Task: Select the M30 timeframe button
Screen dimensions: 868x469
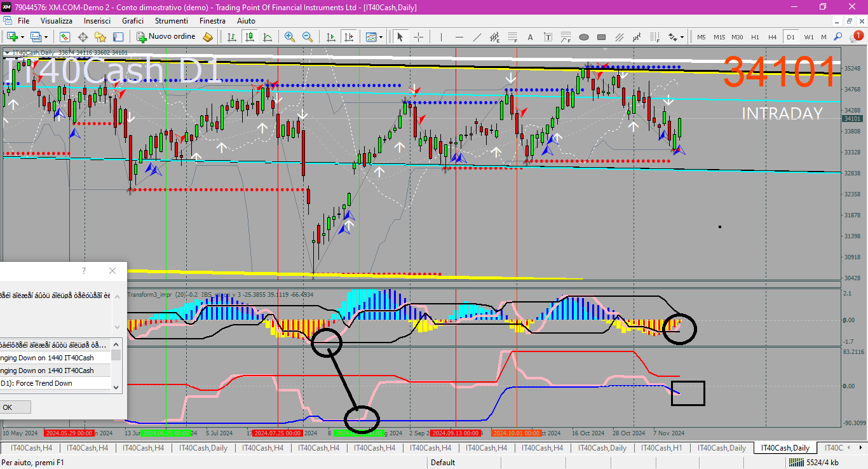Action: coord(737,37)
